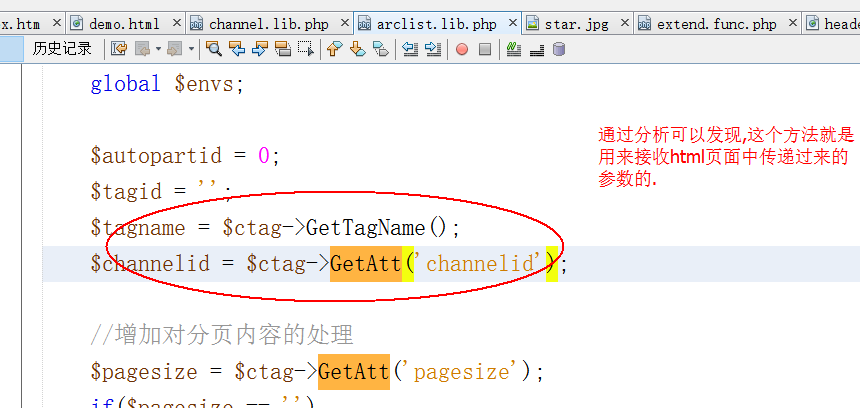Go to the previous bookmark
Screen dimensions: 860x408
coord(335,48)
